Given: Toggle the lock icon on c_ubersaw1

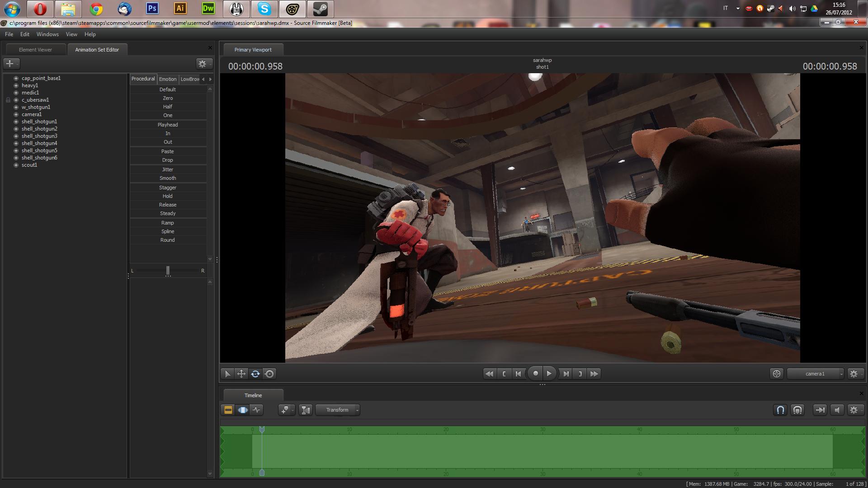Looking at the screenshot, I should click(x=8, y=100).
